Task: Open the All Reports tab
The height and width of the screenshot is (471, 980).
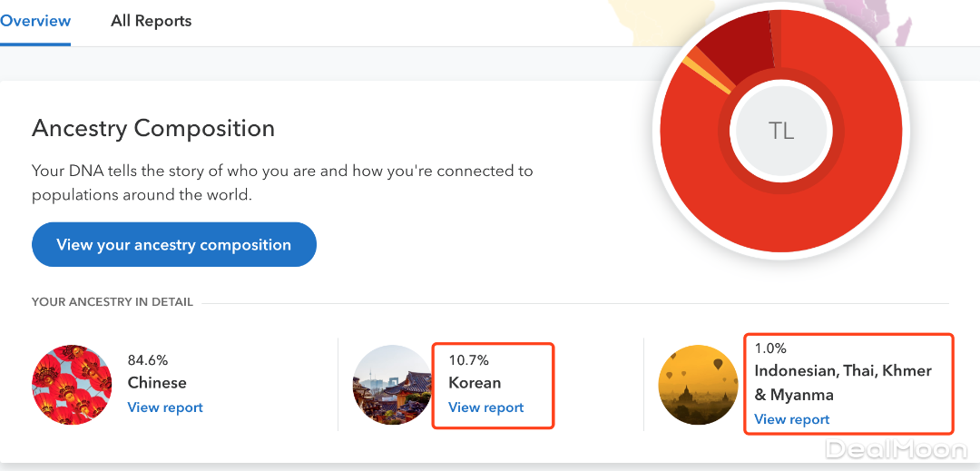Action: pos(151,21)
